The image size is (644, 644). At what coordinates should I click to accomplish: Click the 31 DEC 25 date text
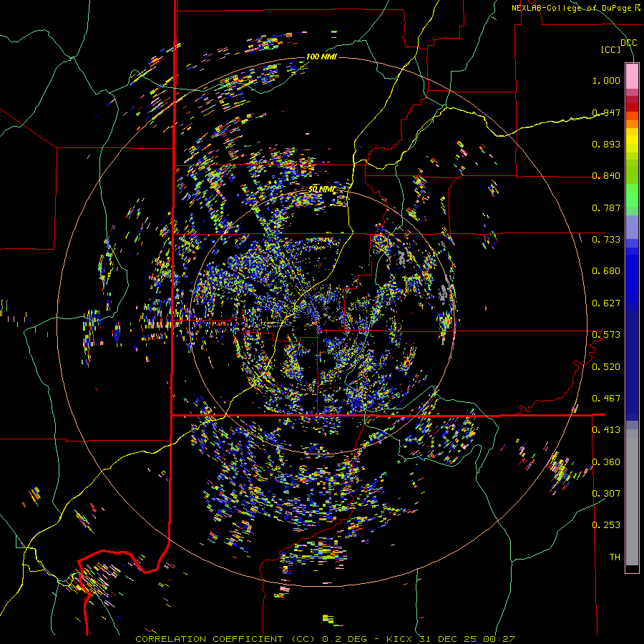pyautogui.click(x=448, y=639)
